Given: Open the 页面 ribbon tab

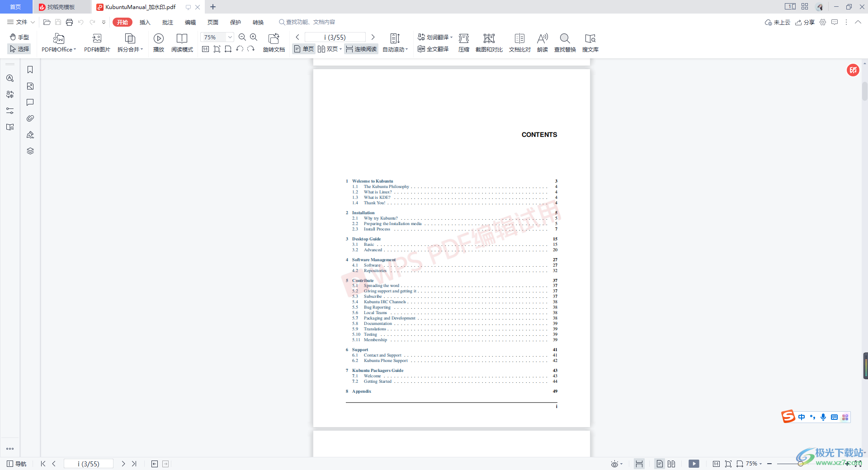Looking at the screenshot, I should tap(213, 22).
